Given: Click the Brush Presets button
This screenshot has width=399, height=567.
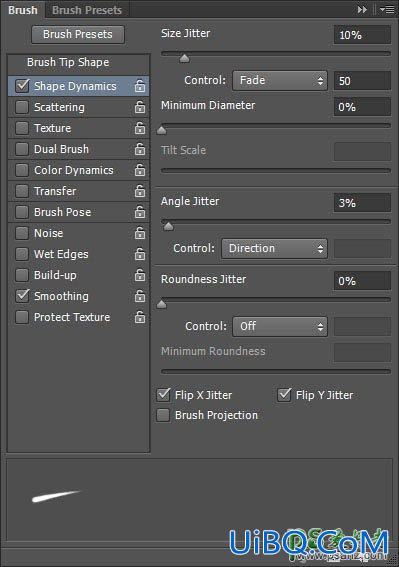Looking at the screenshot, I should (x=78, y=34).
